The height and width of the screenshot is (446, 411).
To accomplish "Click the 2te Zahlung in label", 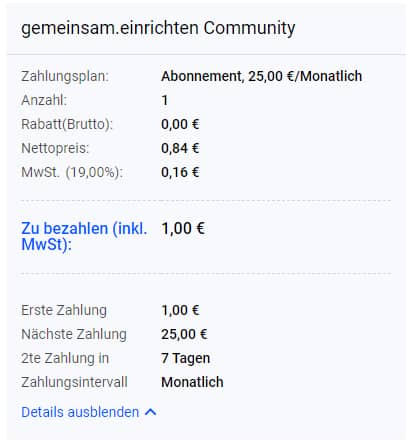I will pos(65,358).
